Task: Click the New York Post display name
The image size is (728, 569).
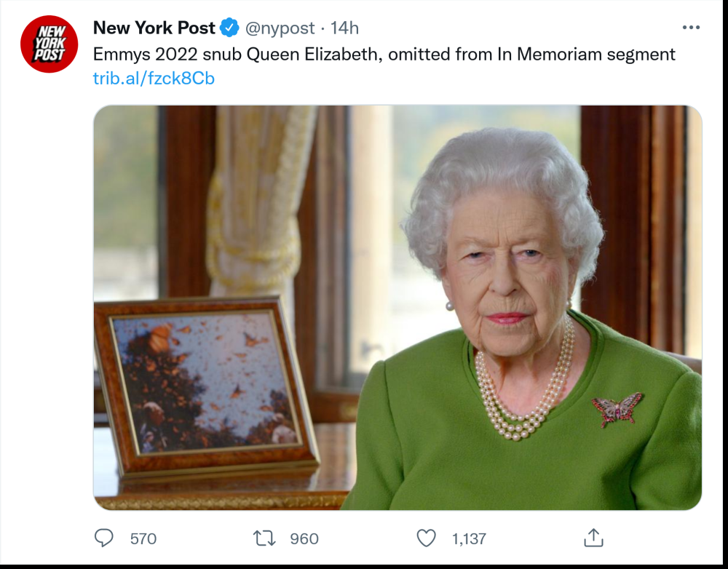Action: 154,28
